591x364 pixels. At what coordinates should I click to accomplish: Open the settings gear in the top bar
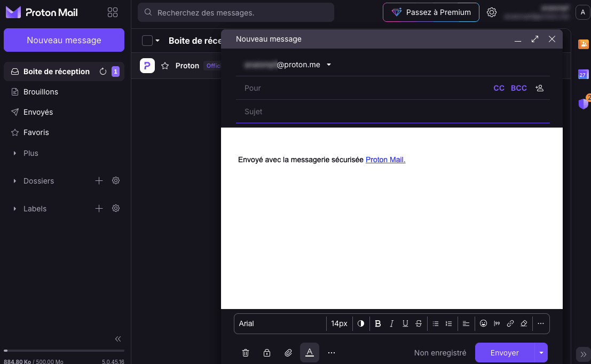pos(492,12)
